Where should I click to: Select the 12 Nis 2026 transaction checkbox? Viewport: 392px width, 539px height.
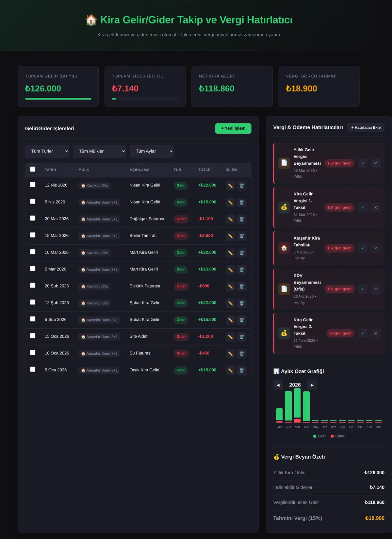[33, 185]
